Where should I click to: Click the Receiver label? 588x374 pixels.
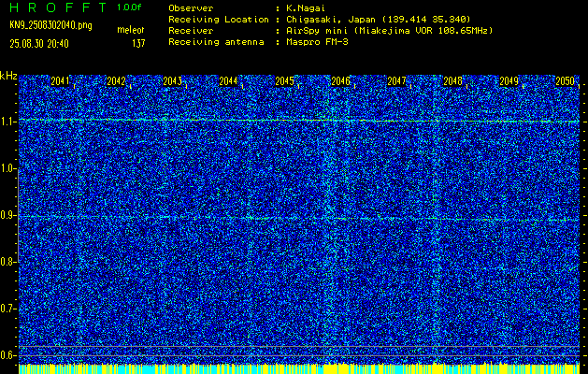point(191,31)
